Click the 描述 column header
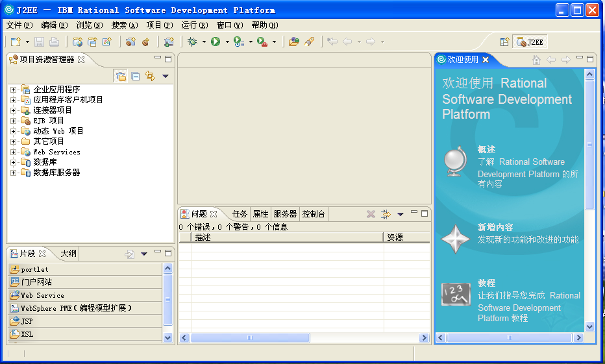The image size is (605, 364). [x=287, y=237]
